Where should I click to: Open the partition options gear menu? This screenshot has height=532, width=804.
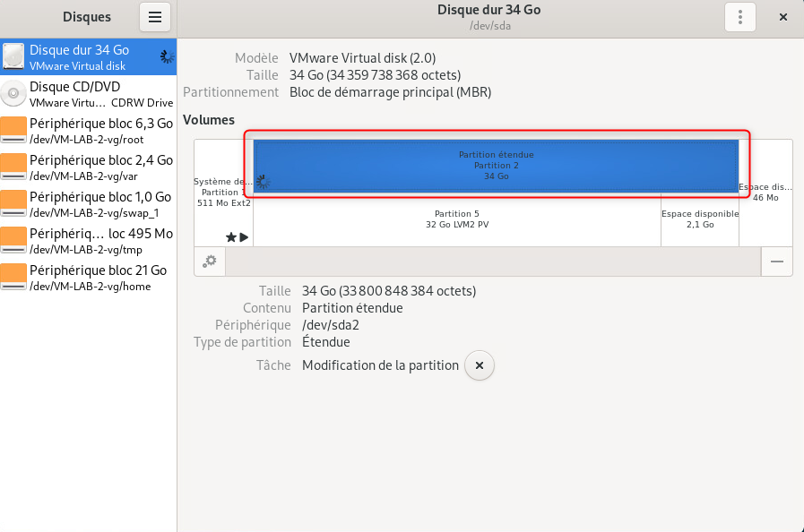click(210, 262)
